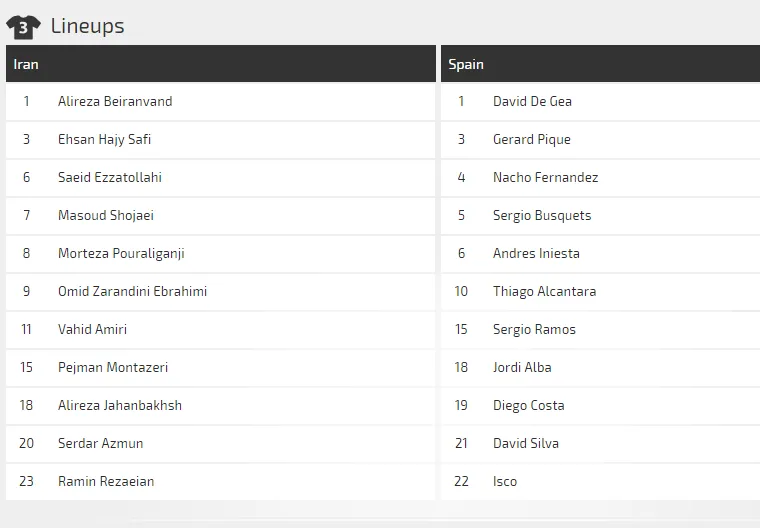Screen dimensions: 760x528
Task: Open Omid Zarandini Ebrahimi's entry
Action: click(132, 291)
